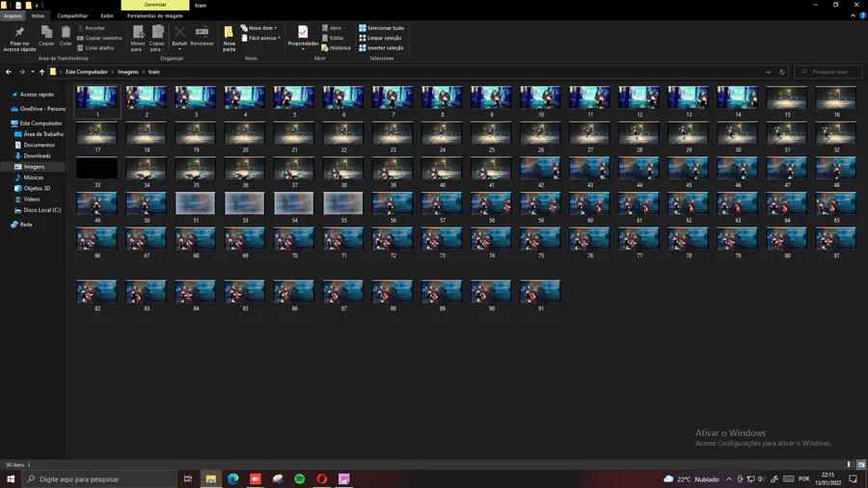
Task: Open Opera browser from taskbar
Action: coord(321,478)
